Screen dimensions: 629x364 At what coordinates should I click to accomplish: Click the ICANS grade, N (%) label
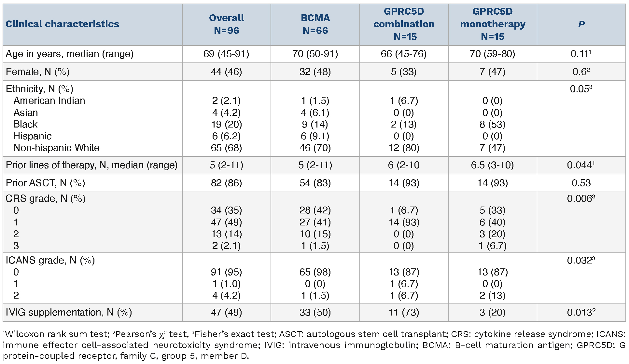coord(50,260)
